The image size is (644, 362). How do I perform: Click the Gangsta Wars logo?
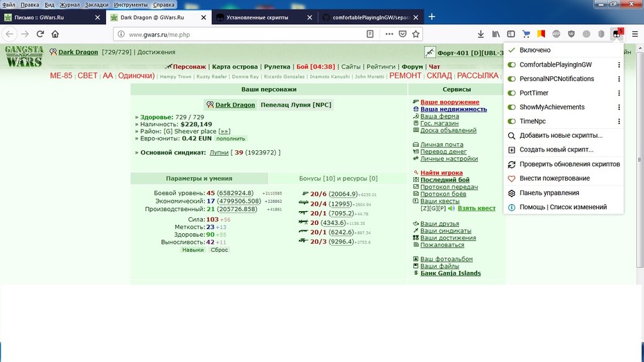coord(24,56)
